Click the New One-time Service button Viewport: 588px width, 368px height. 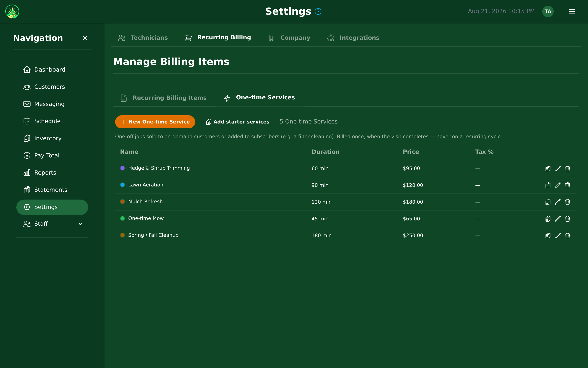[155, 122]
